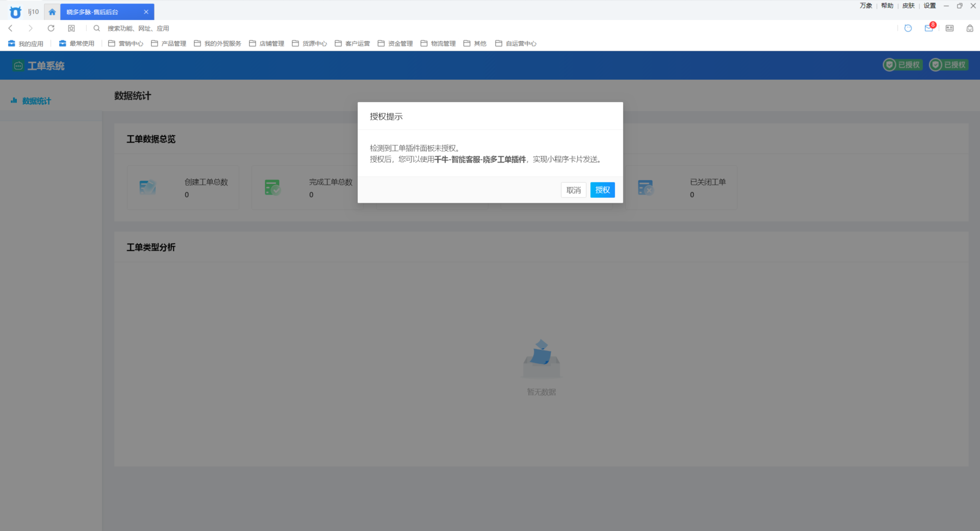The height and width of the screenshot is (531, 980).
Task: Select the 晓多多脉-售后后台 tab
Action: point(107,12)
